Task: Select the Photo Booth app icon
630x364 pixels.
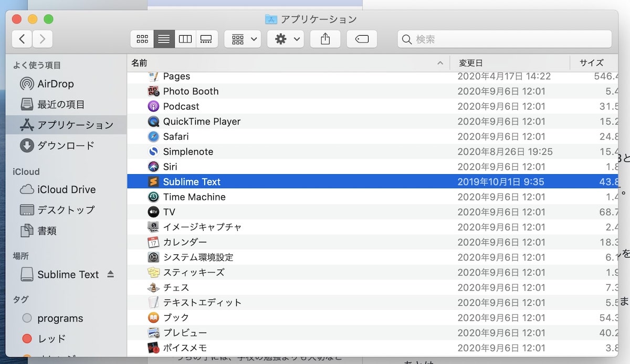Action: tap(153, 91)
